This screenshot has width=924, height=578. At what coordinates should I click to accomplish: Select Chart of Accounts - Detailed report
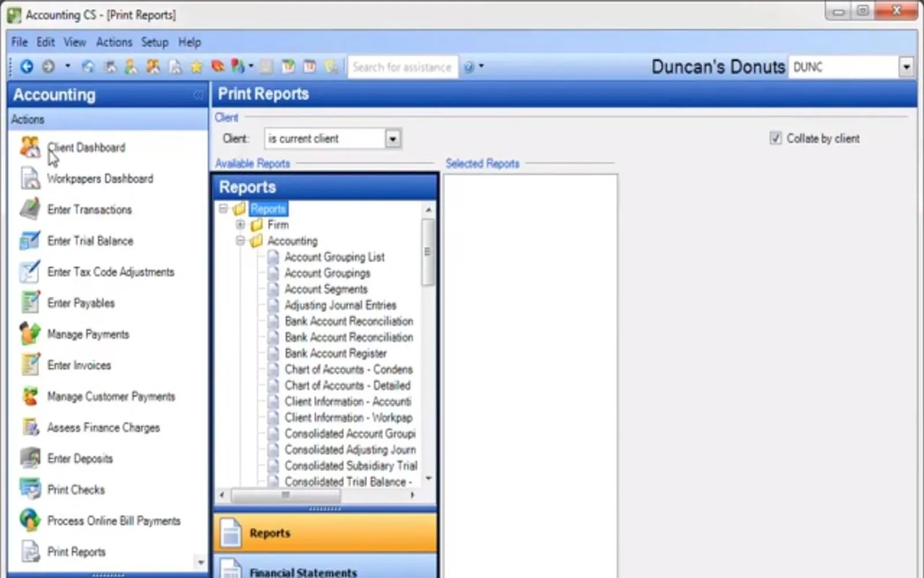tap(348, 386)
